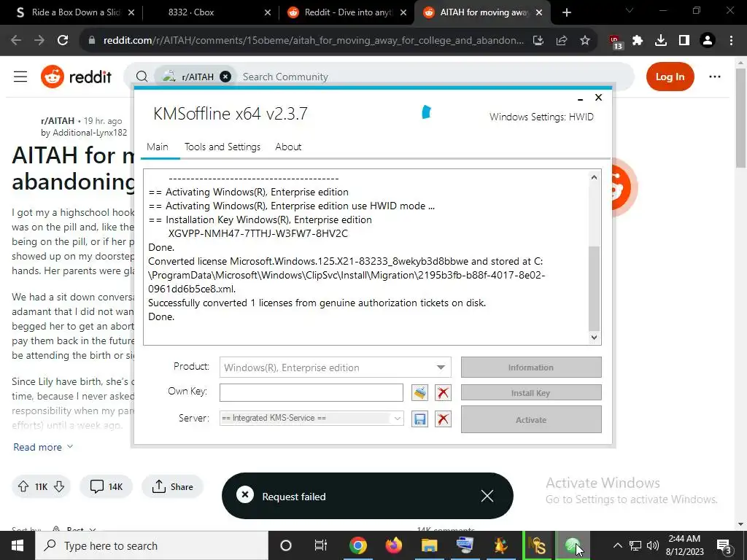Reload the page in Chrome
The image size is (747, 560).
[x=63, y=40]
